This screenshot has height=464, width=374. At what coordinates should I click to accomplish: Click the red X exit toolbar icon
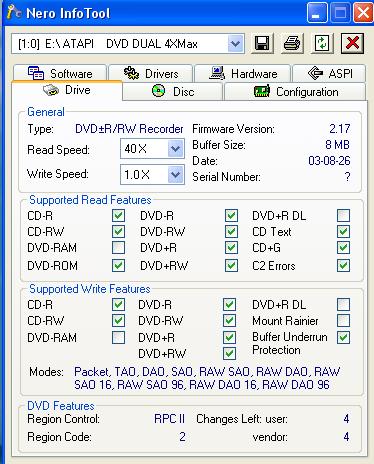coord(352,43)
